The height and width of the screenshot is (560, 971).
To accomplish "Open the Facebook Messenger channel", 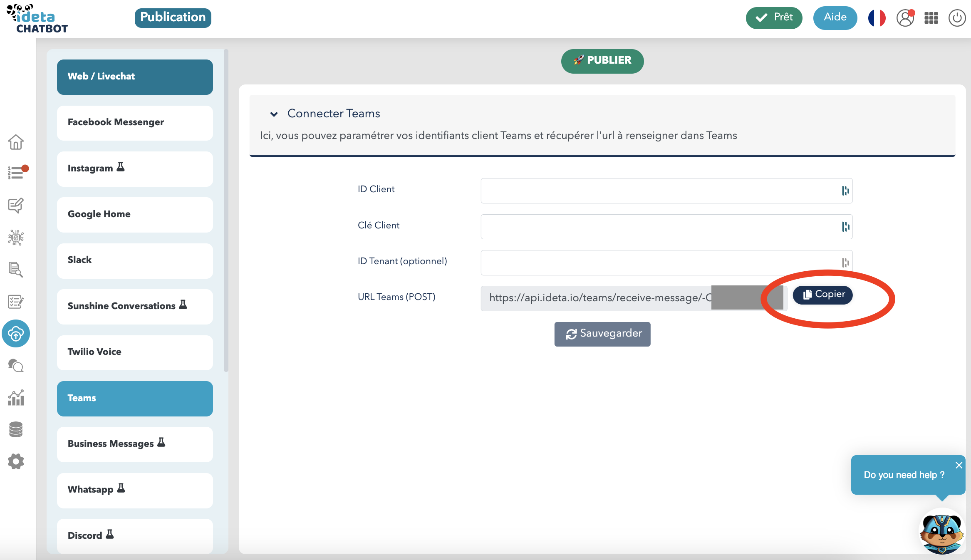I will [x=135, y=123].
